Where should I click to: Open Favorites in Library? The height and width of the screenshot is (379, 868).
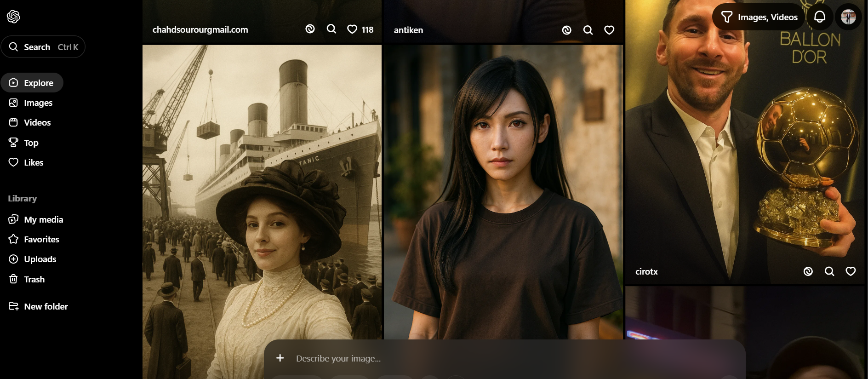click(x=34, y=239)
